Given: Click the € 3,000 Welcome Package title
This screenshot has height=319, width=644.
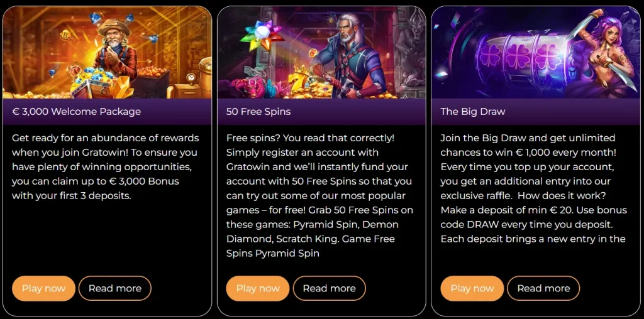Looking at the screenshot, I should (76, 112).
